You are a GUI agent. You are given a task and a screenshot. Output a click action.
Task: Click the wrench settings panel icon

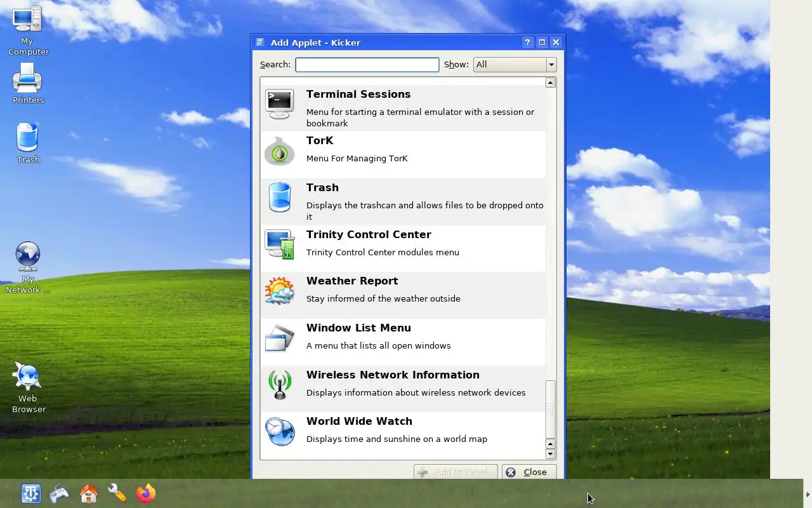pos(117,493)
